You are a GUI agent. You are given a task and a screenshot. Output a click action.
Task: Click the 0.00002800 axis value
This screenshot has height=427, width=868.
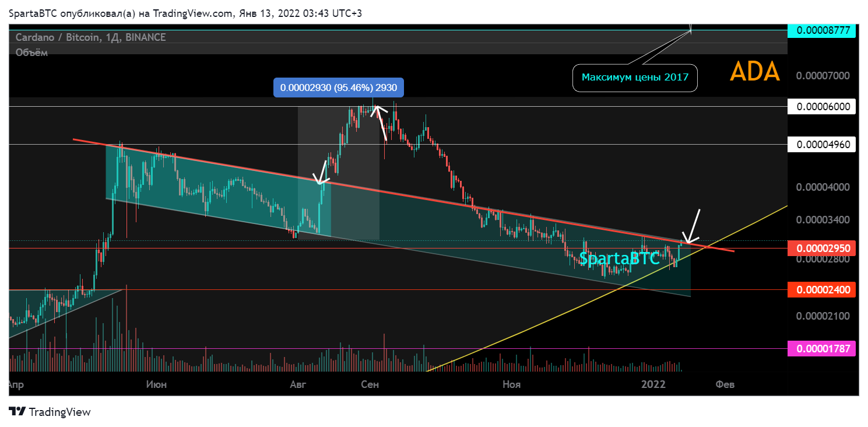click(823, 259)
